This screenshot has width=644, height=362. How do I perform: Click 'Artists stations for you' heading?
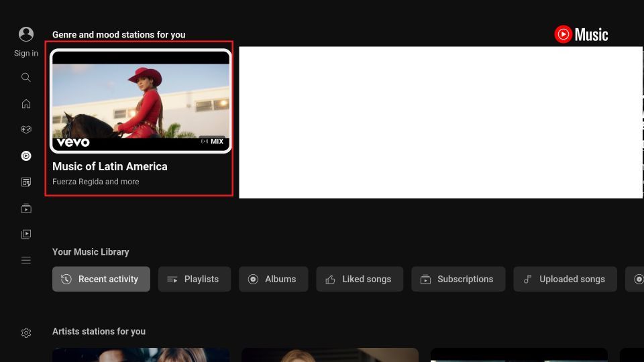tap(99, 331)
